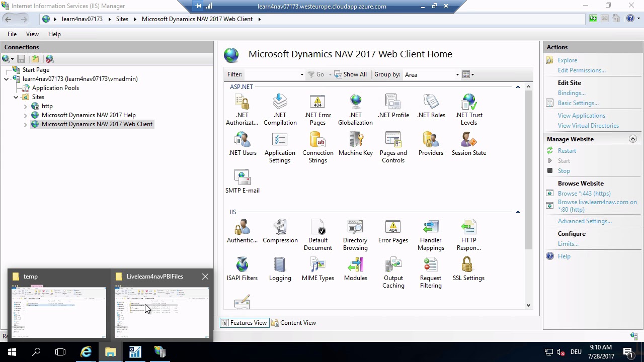
Task: Switch to Features View tab
Action: click(x=244, y=323)
